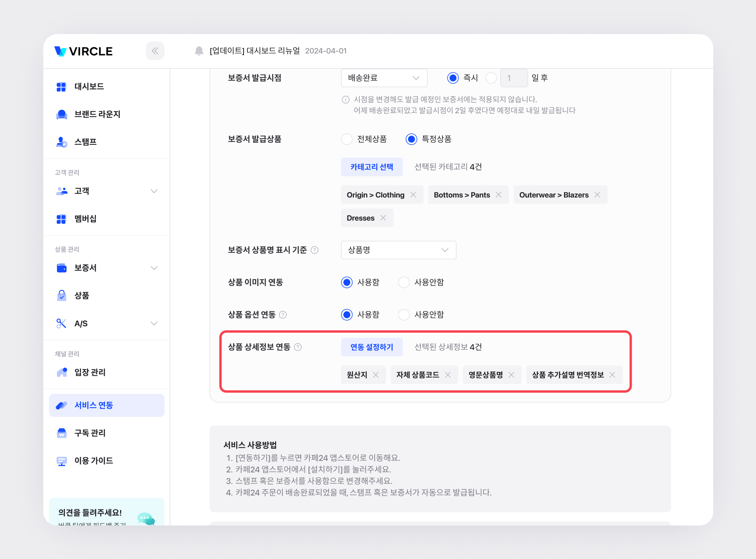The width and height of the screenshot is (756, 559).
Task: Select 사용안함 for 상품 이미지 연동
Action: tap(404, 283)
